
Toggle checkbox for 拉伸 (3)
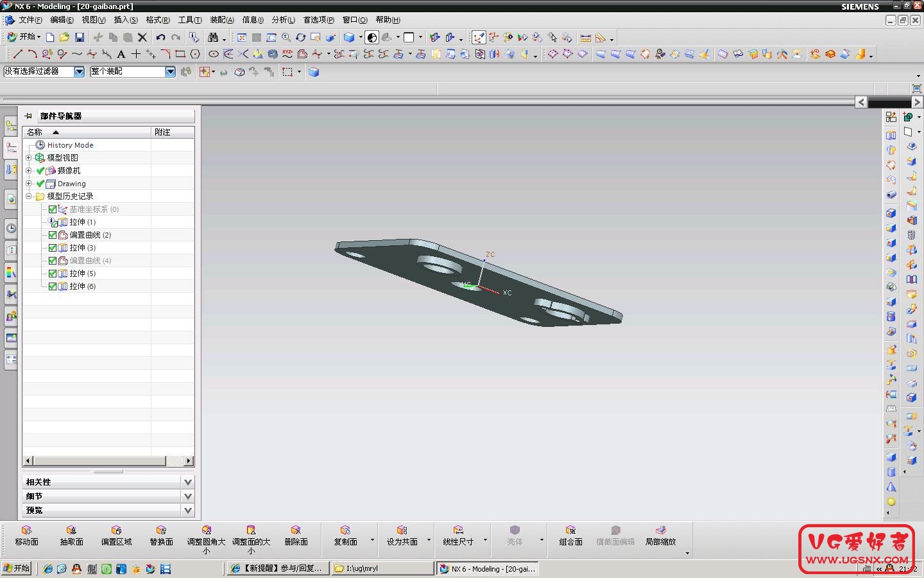point(53,248)
